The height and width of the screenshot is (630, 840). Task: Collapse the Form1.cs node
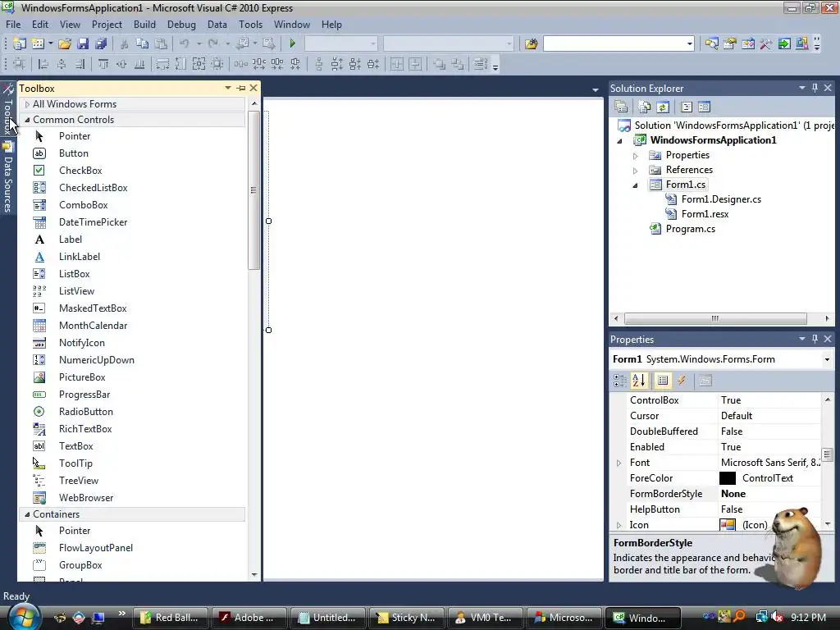[636, 185]
